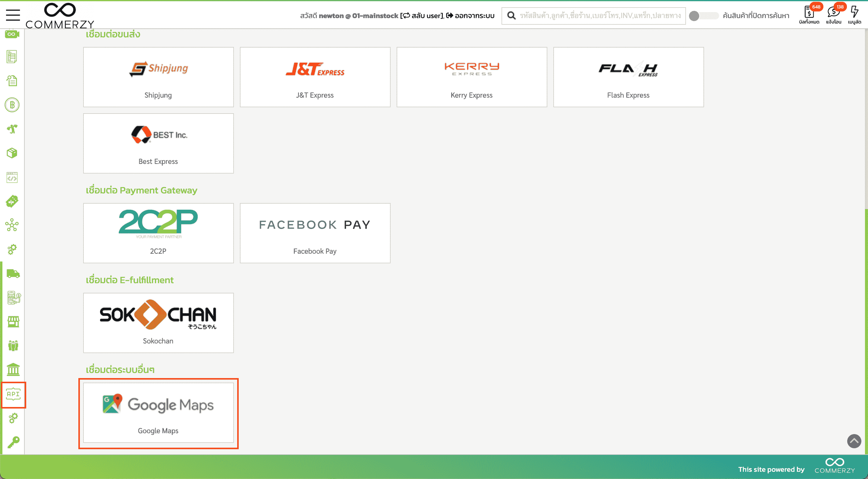868x479 pixels.
Task: Open the API sidebar icon
Action: (x=14, y=394)
